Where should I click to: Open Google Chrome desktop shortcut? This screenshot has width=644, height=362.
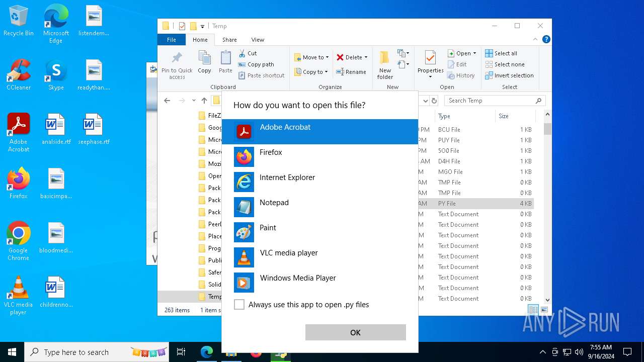coord(19,241)
